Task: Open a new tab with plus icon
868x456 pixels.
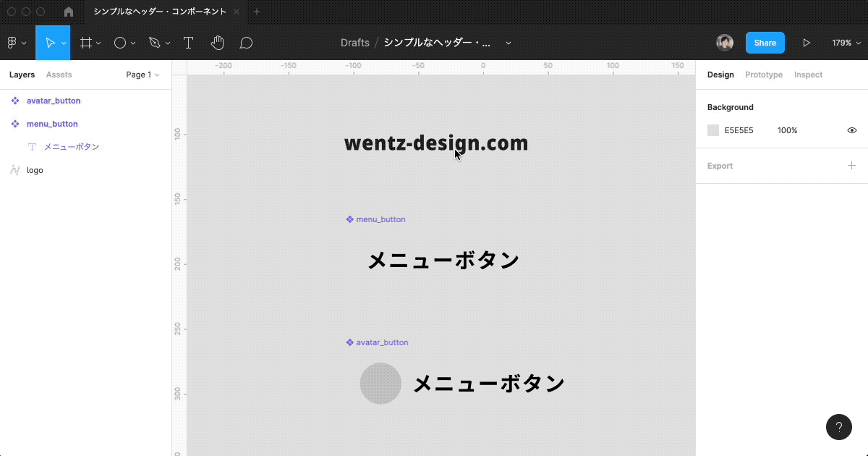Action: click(256, 12)
